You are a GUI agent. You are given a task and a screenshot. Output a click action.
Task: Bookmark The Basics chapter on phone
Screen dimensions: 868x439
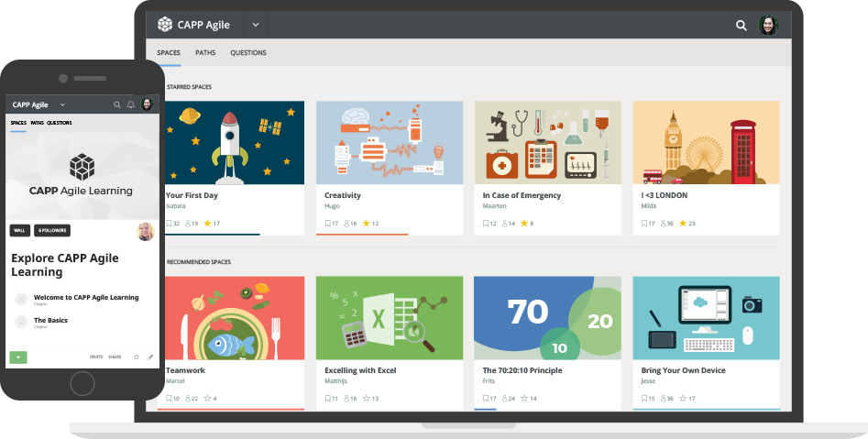point(21,322)
